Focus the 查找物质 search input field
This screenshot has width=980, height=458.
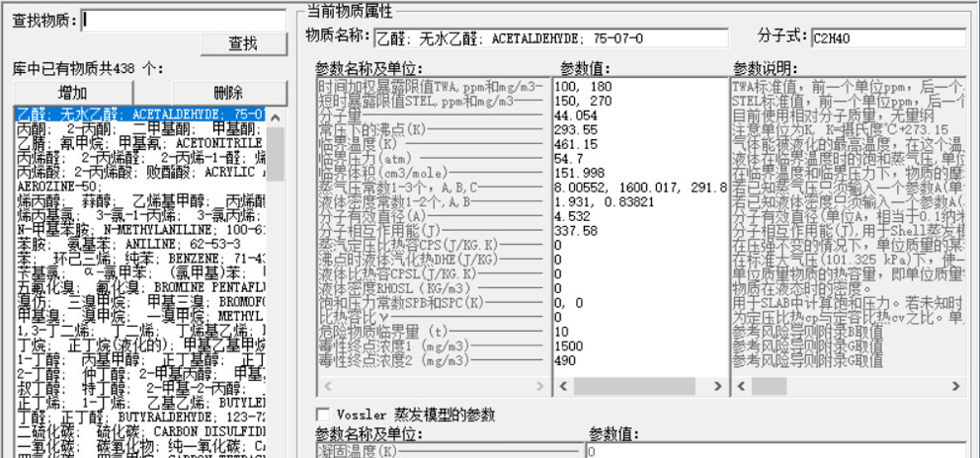[x=183, y=19]
